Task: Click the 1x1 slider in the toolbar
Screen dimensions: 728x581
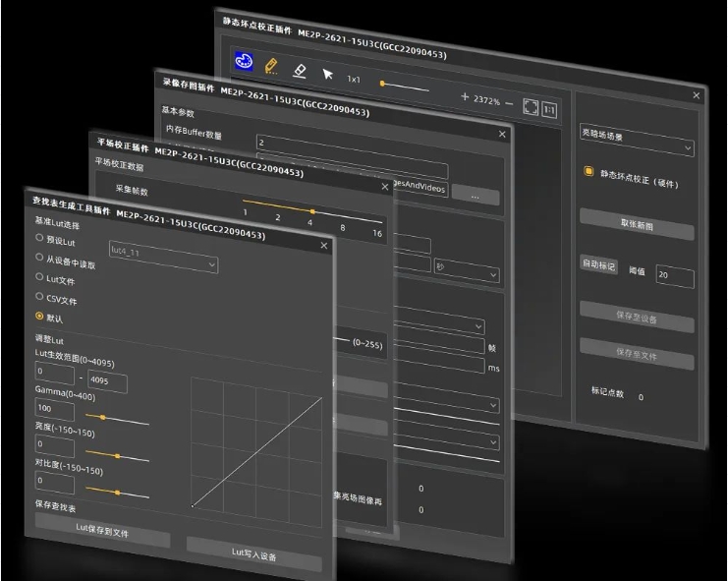Action: (x=405, y=87)
